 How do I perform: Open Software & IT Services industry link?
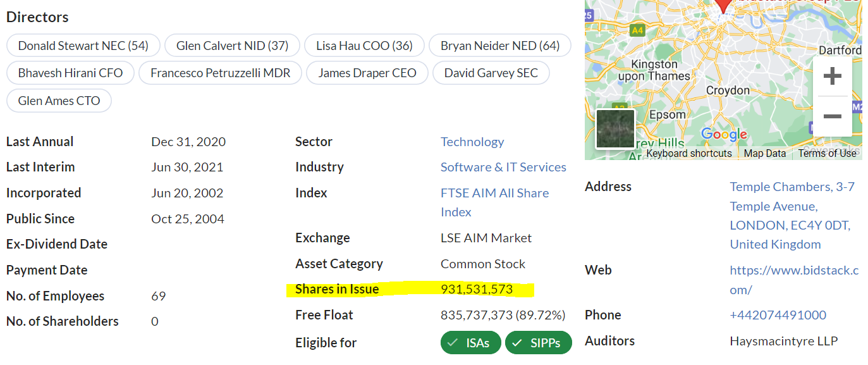coord(503,167)
